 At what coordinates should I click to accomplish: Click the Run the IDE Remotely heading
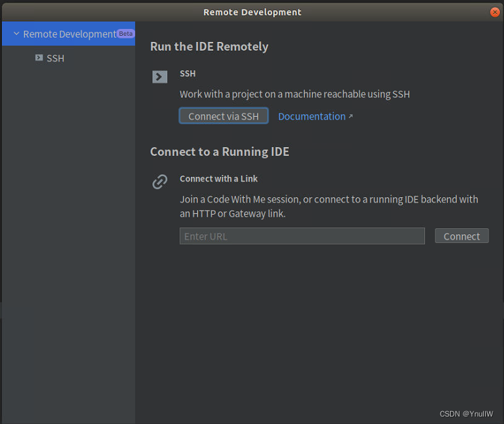tap(209, 47)
